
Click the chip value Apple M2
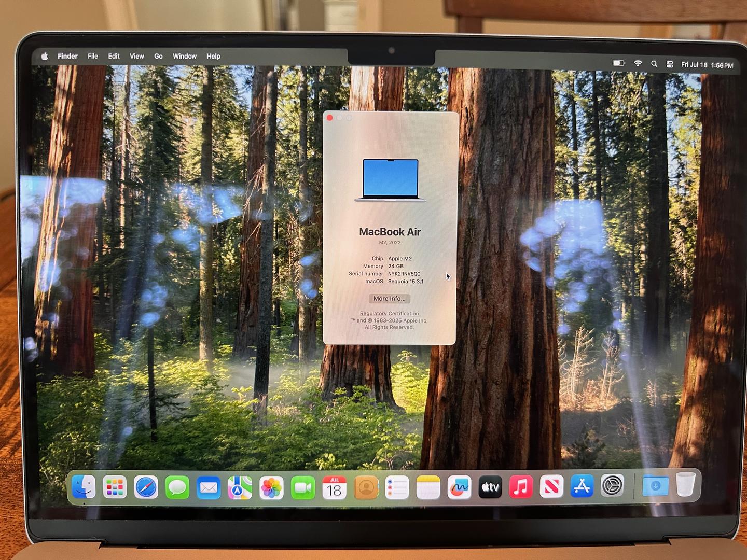[400, 259]
